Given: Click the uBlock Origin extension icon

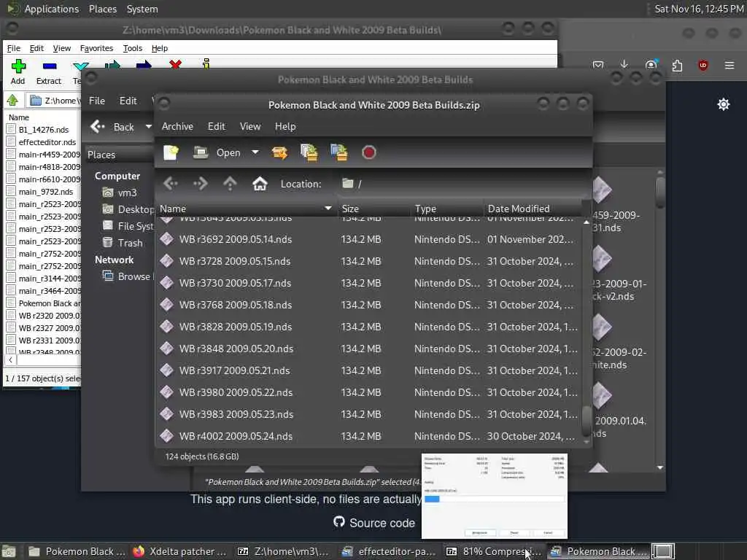Looking at the screenshot, I should (x=703, y=65).
